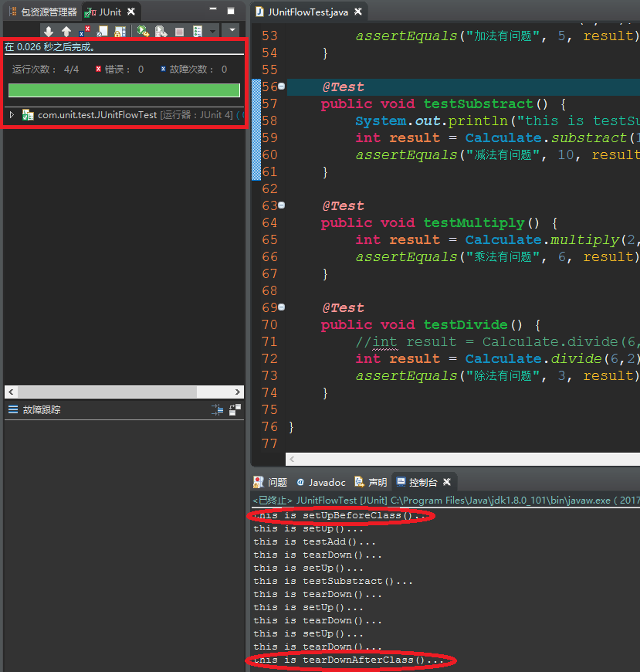This screenshot has width=640, height=672.
Task: Switch to the 声明 tab
Action: click(x=371, y=482)
